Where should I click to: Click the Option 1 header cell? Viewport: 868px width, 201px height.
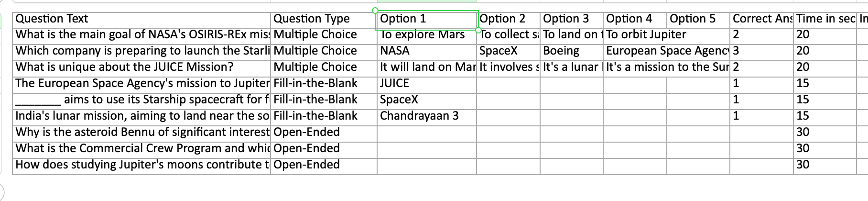point(426,19)
